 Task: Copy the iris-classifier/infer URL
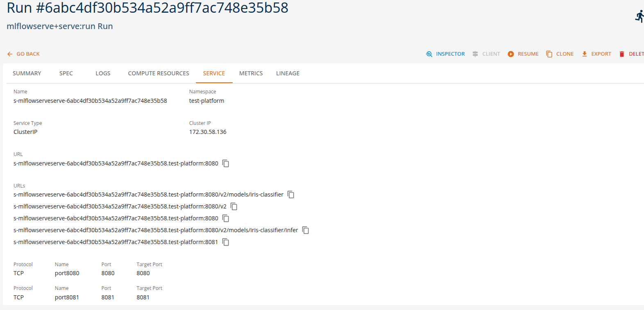click(306, 230)
